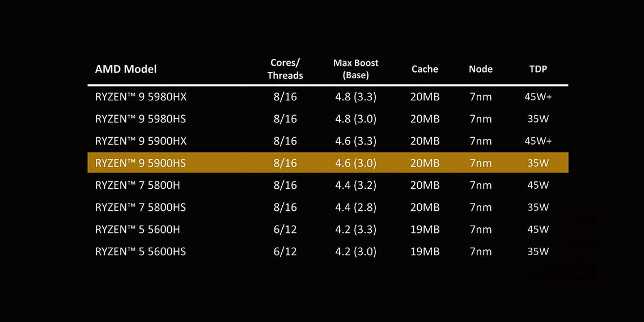Click the 45W+ TDP of 5980HX

[x=538, y=97]
